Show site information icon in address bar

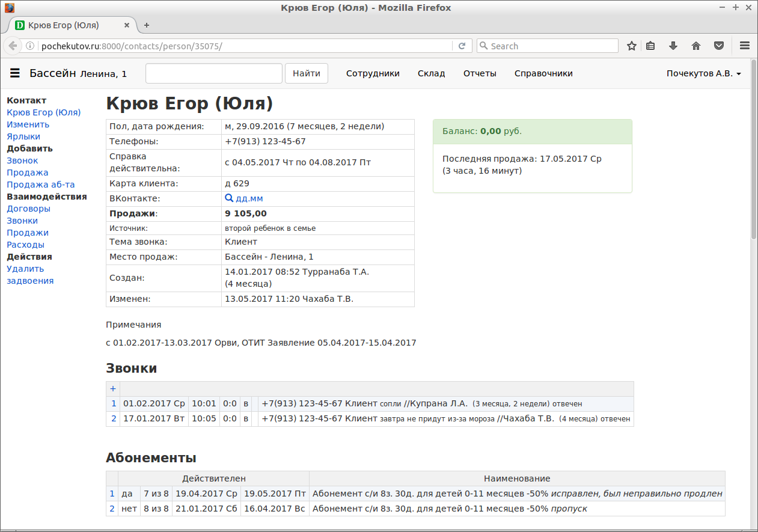coord(30,46)
